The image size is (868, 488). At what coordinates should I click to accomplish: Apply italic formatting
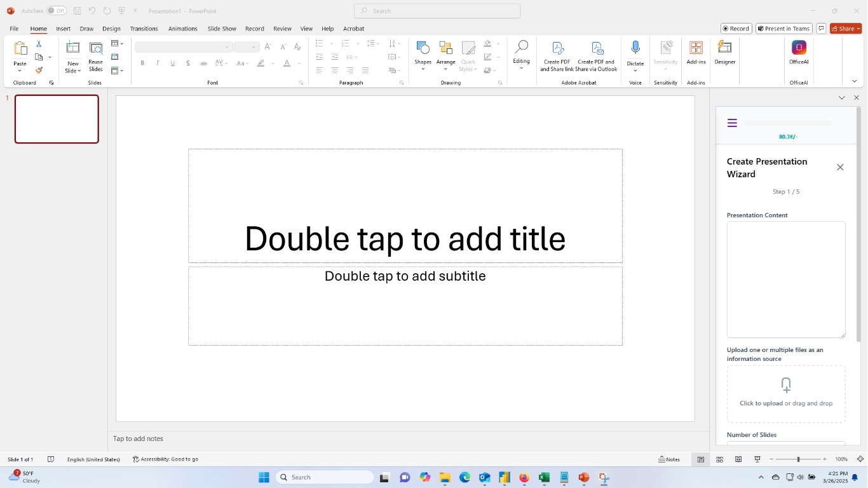158,63
